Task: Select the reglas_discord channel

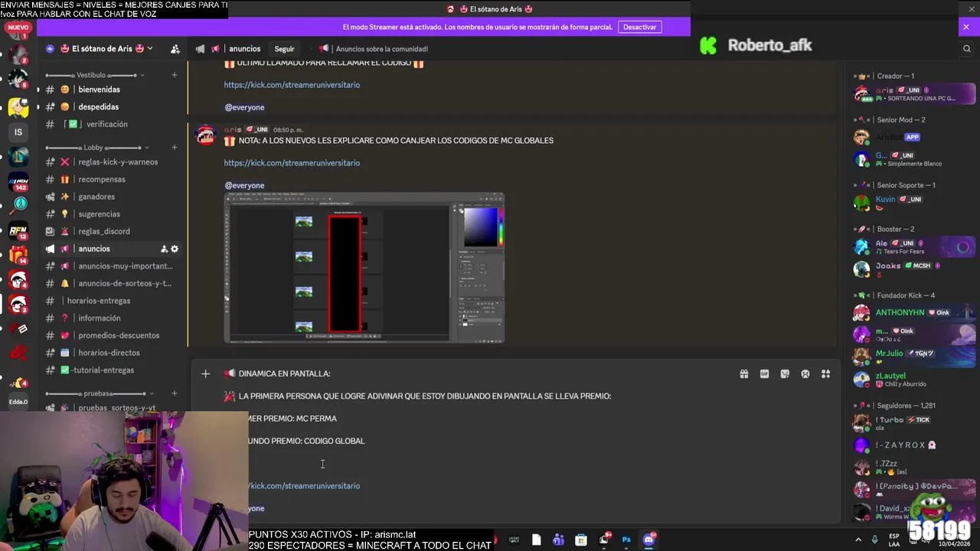Action: click(x=112, y=231)
